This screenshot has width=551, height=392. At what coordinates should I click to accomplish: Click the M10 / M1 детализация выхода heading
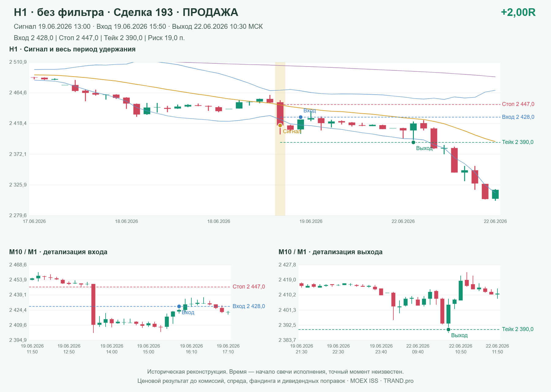[x=330, y=252]
